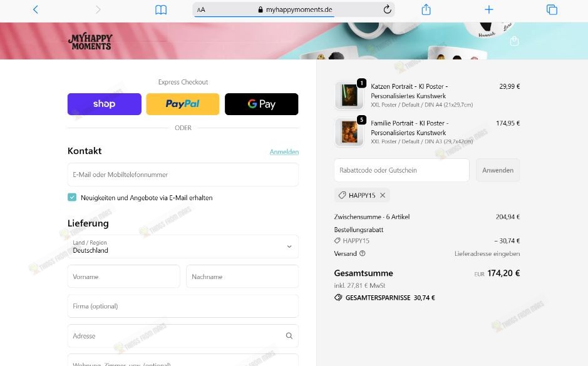Open page display options via the AA icon
Image resolution: width=588 pixels, height=366 pixels.
click(x=200, y=9)
